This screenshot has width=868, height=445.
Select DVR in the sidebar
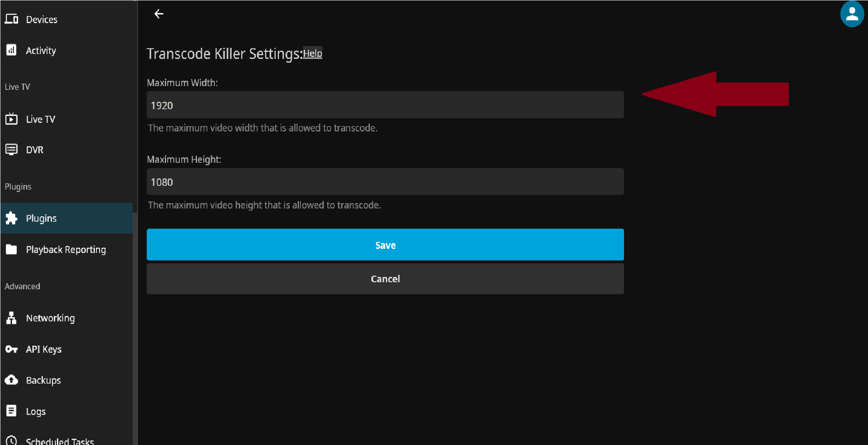click(66, 150)
